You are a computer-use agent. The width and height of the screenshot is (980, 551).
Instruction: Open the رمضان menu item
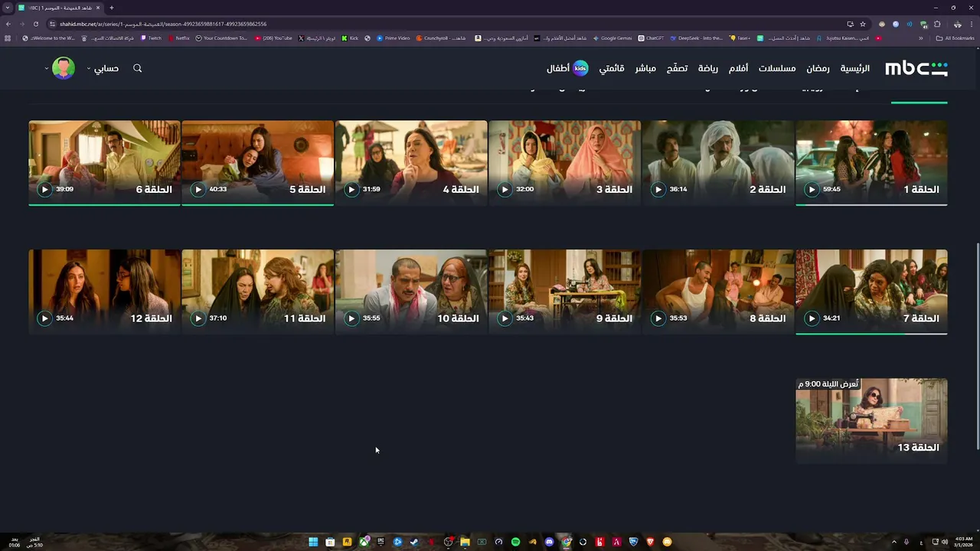coord(818,68)
